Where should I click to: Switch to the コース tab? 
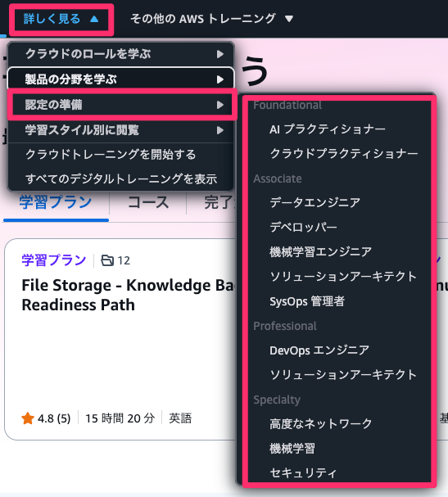tap(148, 202)
